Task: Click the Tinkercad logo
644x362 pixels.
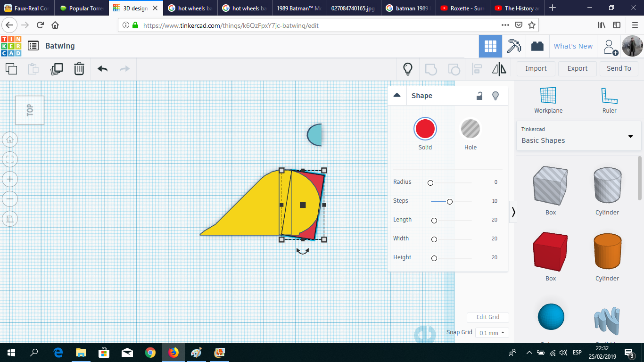Action: [11, 46]
